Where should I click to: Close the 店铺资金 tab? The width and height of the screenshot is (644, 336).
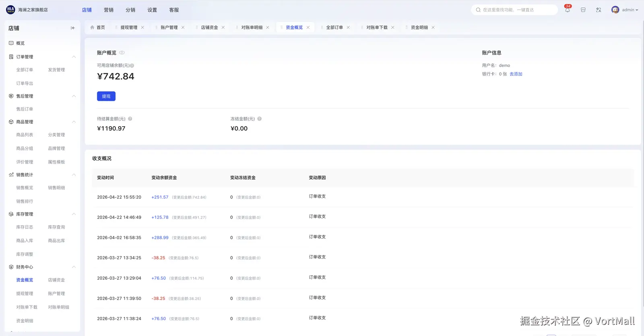click(x=223, y=27)
